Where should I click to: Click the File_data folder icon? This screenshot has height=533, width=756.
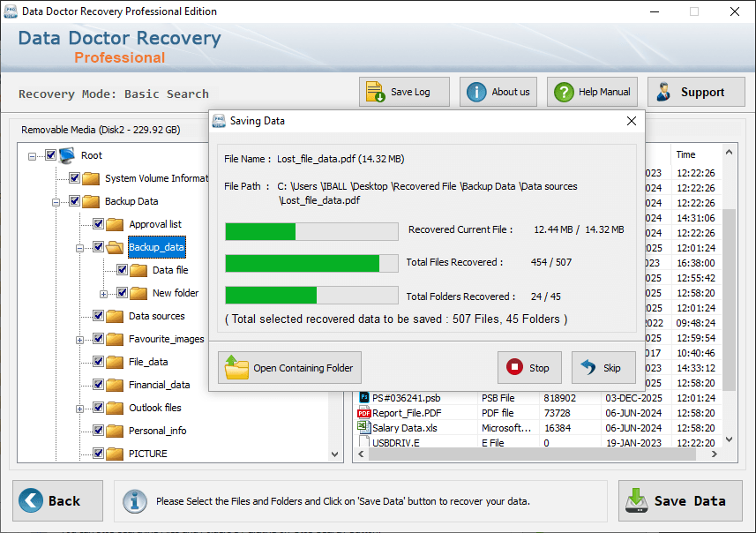115,363
